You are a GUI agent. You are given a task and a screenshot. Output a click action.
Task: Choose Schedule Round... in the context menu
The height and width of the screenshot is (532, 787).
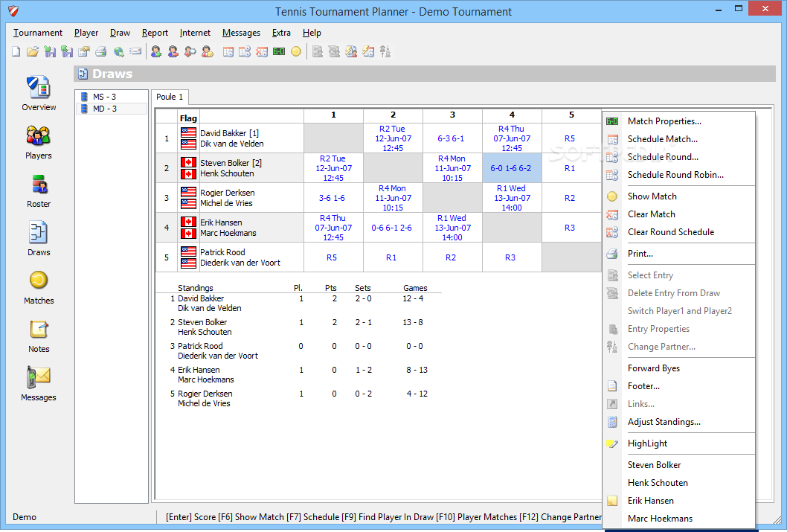678,156
